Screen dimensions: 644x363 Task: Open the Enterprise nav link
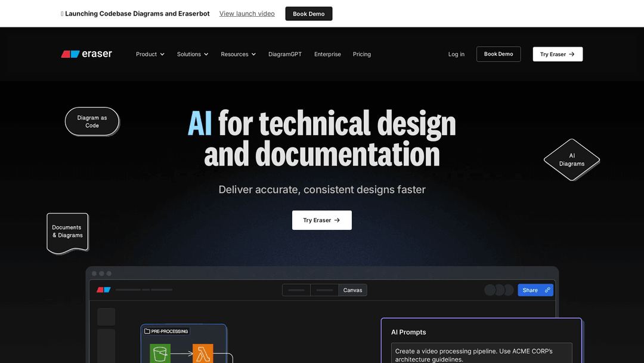tap(327, 54)
